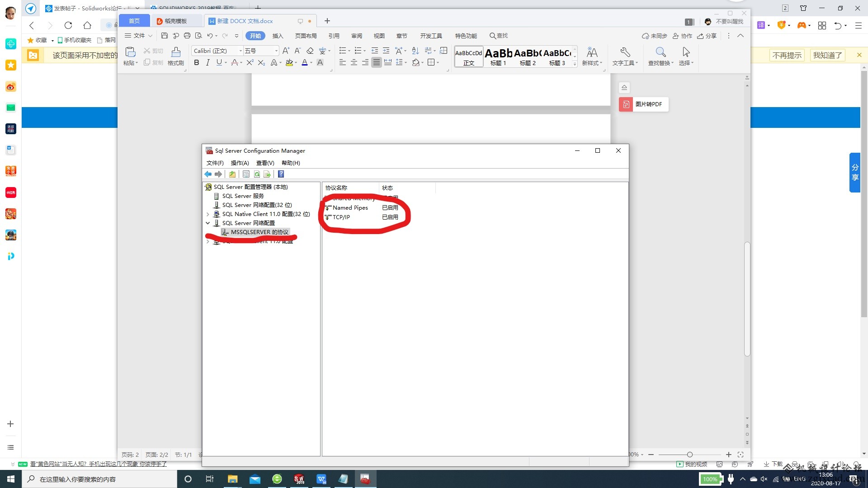Select MSSQLSERVER 的协议 tree item

[259, 232]
